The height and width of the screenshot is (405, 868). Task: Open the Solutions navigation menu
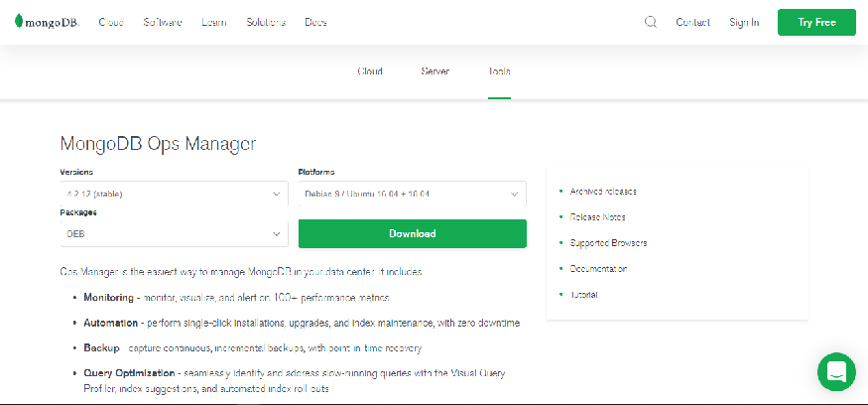pos(266,22)
